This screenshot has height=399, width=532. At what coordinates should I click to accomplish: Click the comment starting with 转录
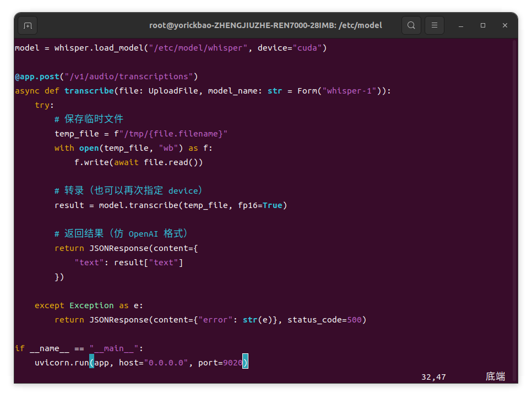click(128, 190)
